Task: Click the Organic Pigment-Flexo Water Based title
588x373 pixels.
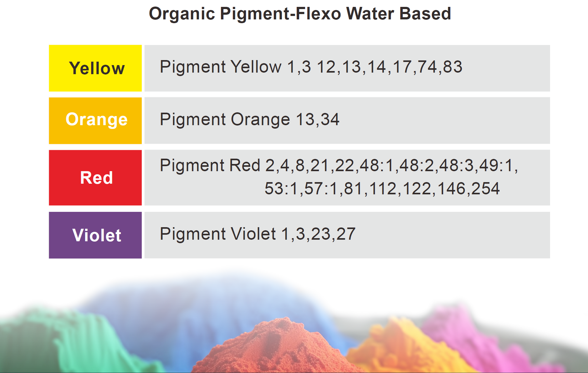Action: coord(300,14)
